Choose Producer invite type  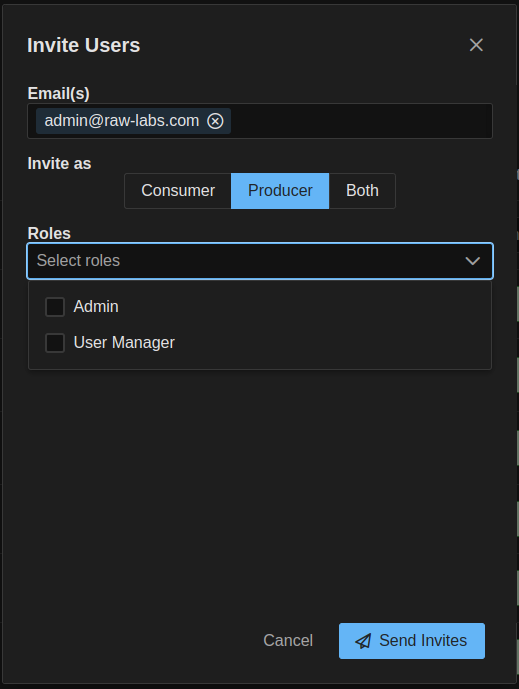(280, 191)
